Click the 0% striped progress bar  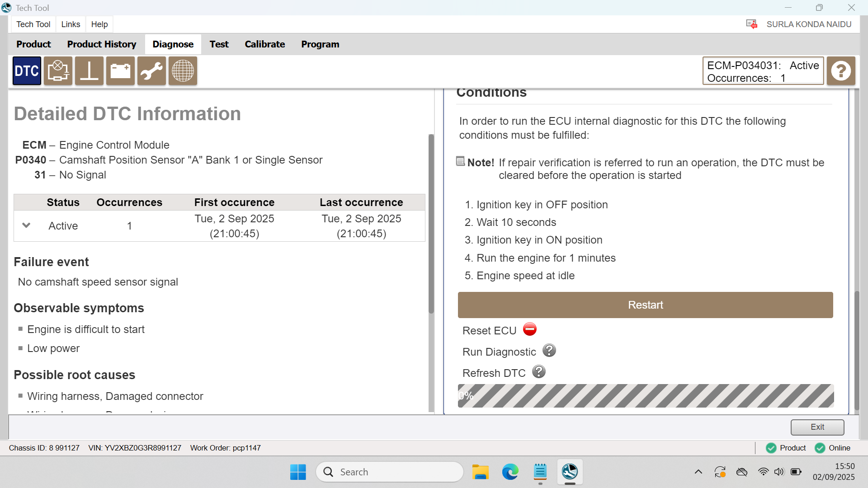pos(646,396)
